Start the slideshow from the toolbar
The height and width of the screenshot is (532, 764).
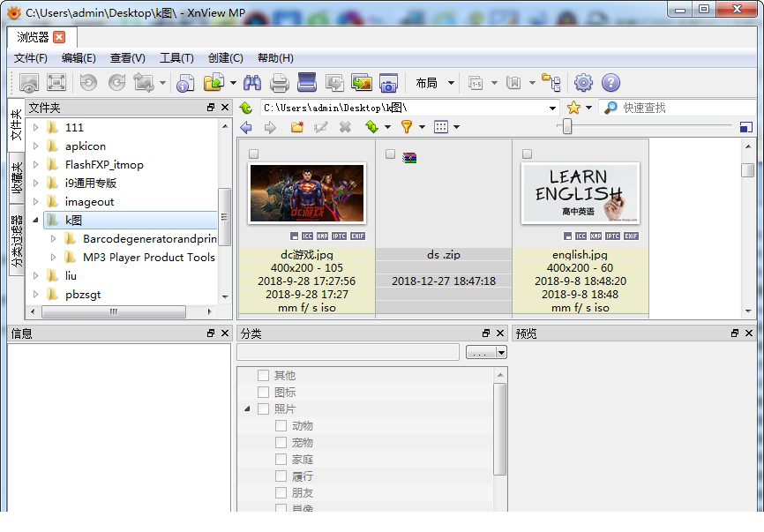tap(306, 83)
